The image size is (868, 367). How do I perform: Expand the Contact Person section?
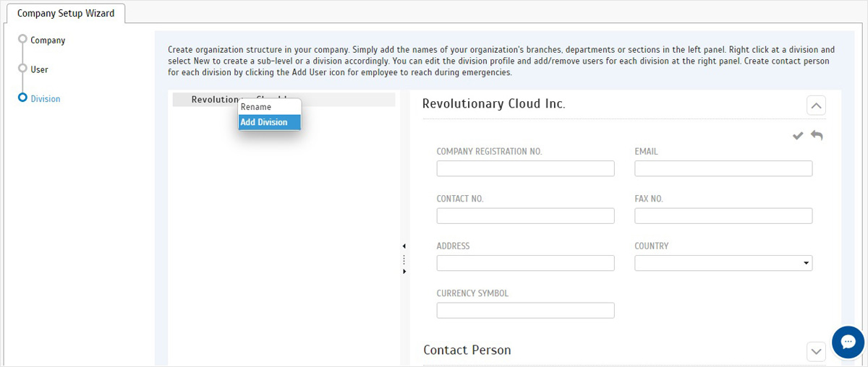point(816,352)
